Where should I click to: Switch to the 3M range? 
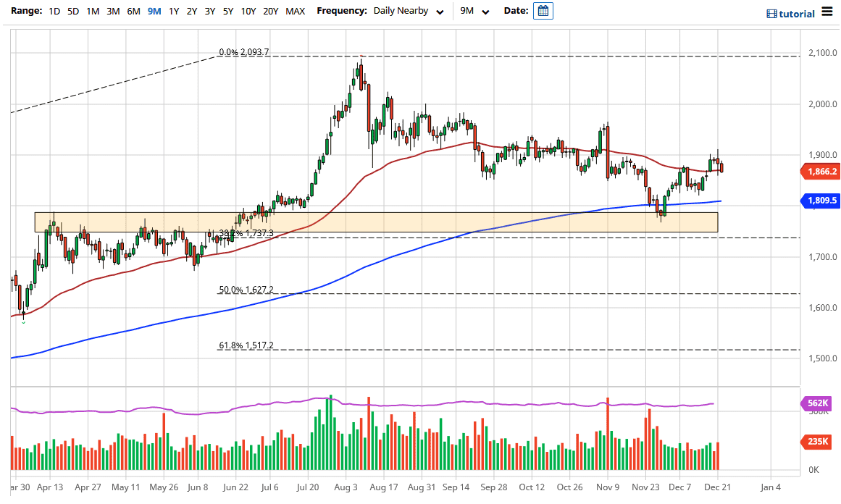pos(112,12)
